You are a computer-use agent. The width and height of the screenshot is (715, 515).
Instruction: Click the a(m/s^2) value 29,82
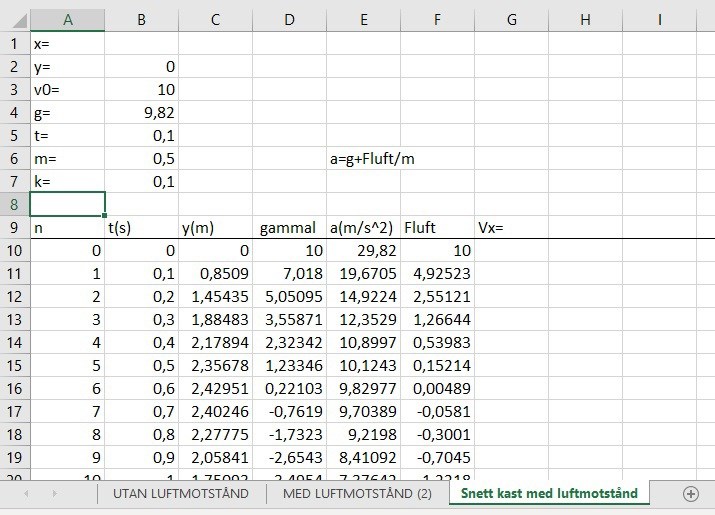point(363,251)
